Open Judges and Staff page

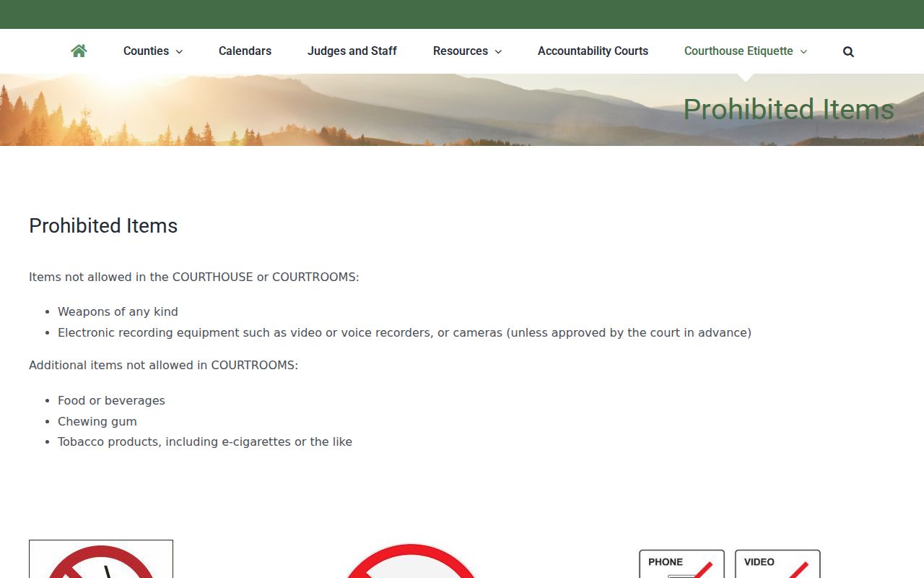click(x=352, y=51)
